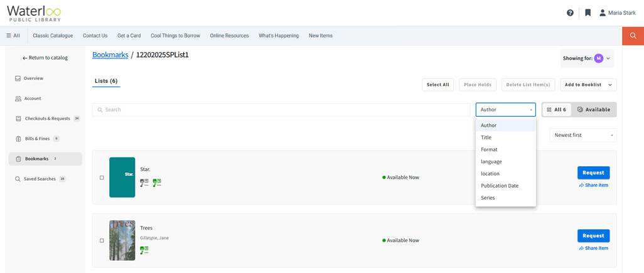644x273 pixels.
Task: Open the Star. title
Action: click(146, 169)
